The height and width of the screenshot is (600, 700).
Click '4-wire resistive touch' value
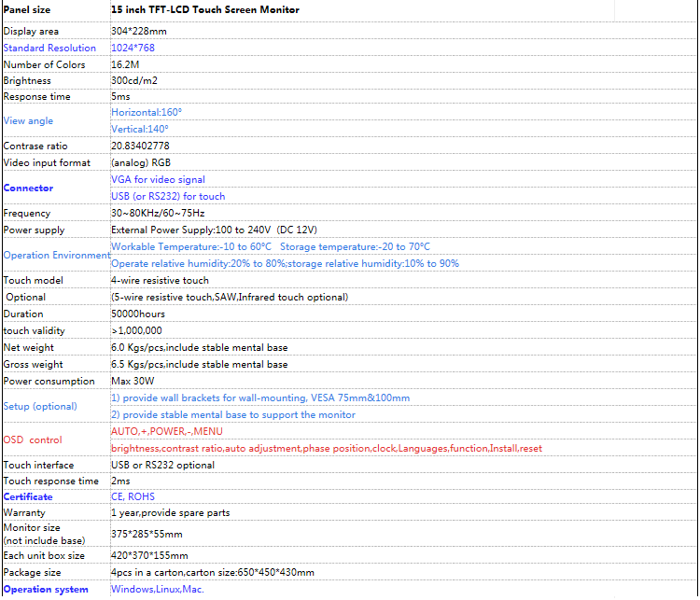click(160, 281)
